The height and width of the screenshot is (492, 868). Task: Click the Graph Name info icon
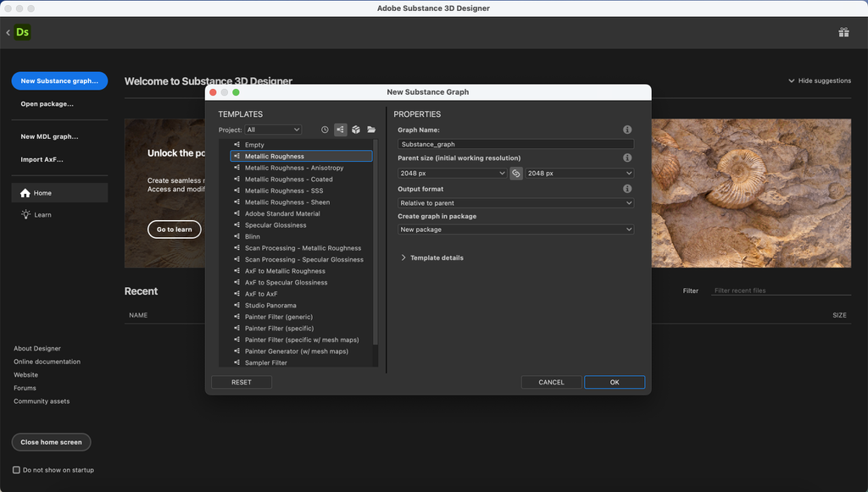click(626, 129)
